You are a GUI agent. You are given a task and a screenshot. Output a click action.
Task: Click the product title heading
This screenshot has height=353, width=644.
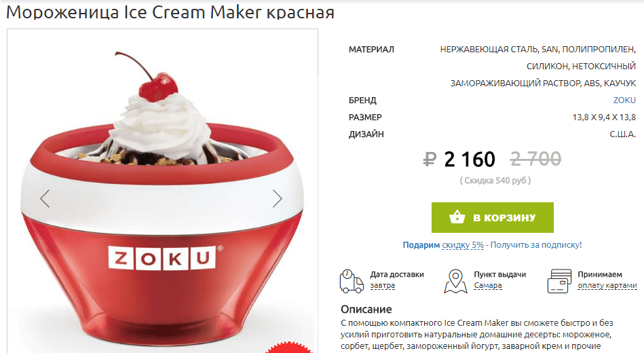pyautogui.click(x=170, y=12)
